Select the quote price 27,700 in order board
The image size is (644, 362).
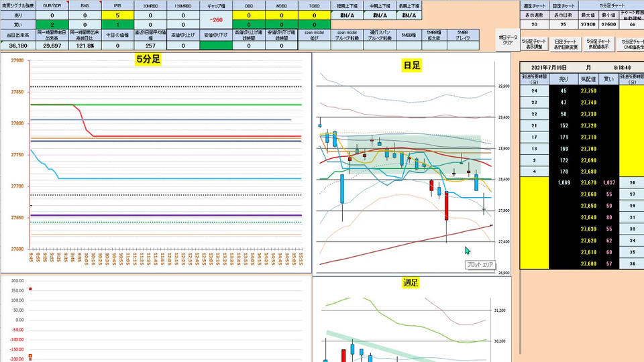588,149
